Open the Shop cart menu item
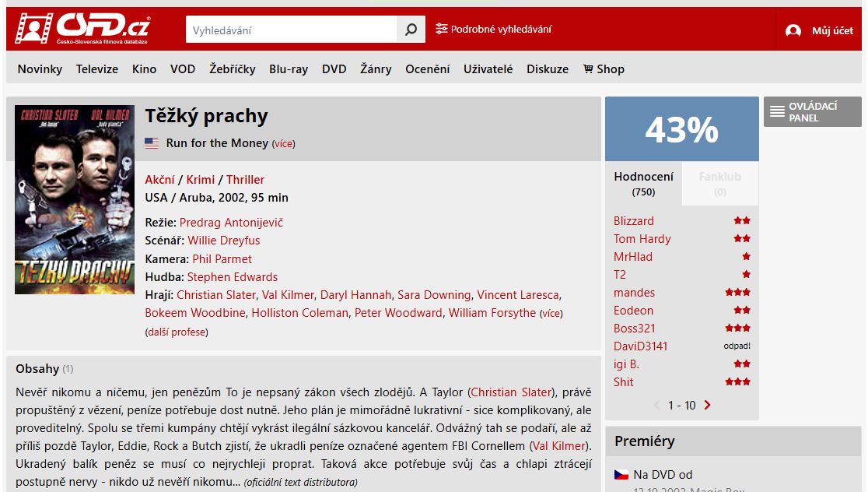Viewport: 868px width, 492px height. tap(604, 69)
